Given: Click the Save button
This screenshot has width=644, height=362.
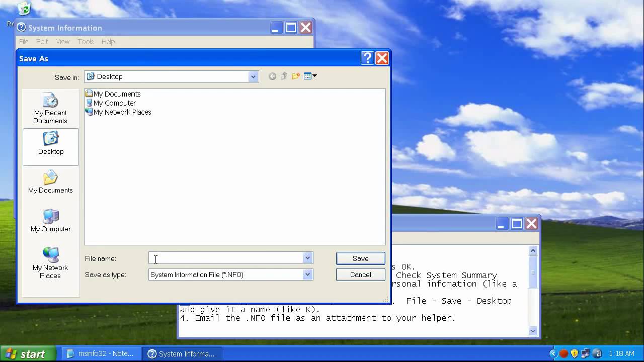Looking at the screenshot, I should pyautogui.click(x=360, y=258).
